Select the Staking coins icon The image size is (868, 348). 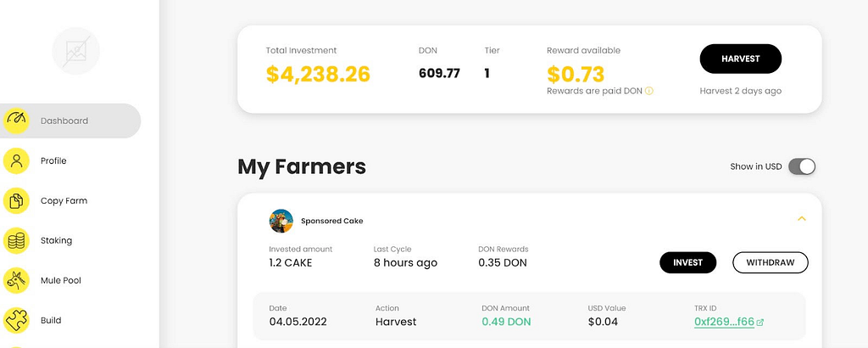point(16,240)
